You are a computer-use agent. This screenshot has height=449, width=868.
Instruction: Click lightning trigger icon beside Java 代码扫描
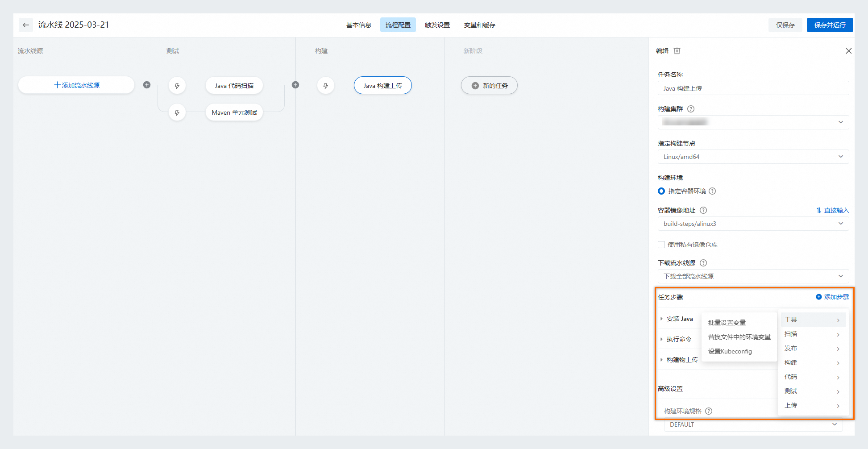177,85
